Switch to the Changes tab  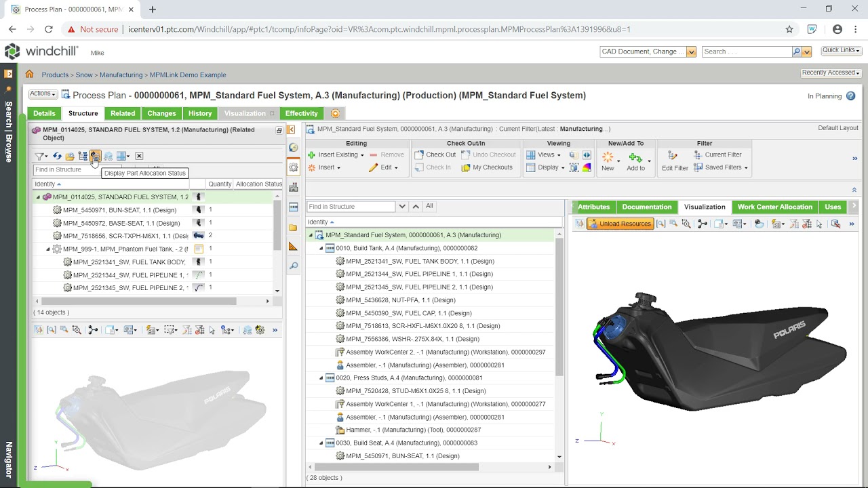click(x=162, y=113)
